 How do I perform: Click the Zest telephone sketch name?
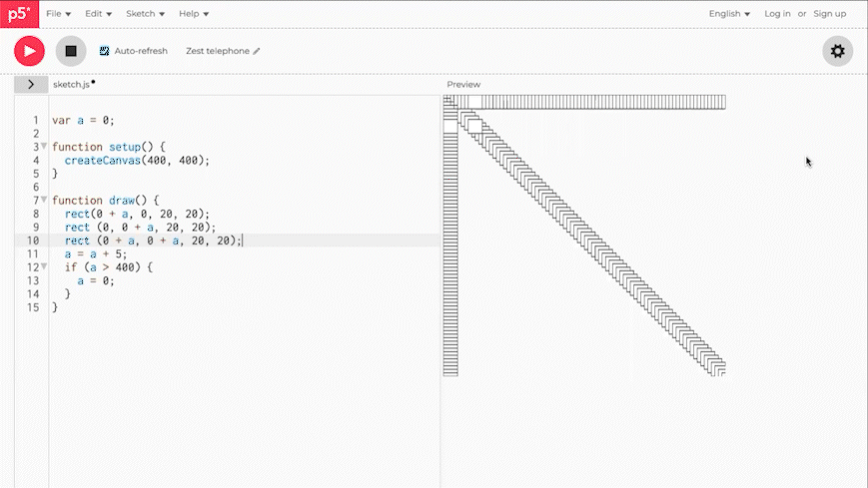(217, 51)
